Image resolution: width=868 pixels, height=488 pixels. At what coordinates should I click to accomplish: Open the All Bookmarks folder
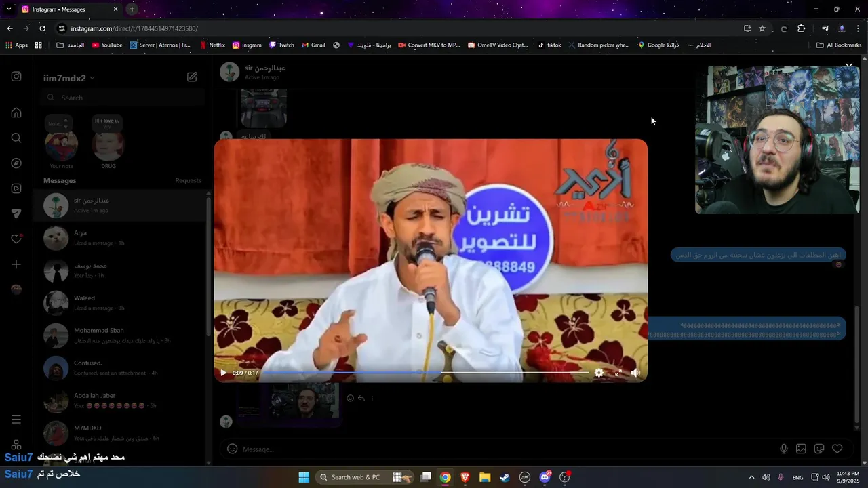point(839,45)
